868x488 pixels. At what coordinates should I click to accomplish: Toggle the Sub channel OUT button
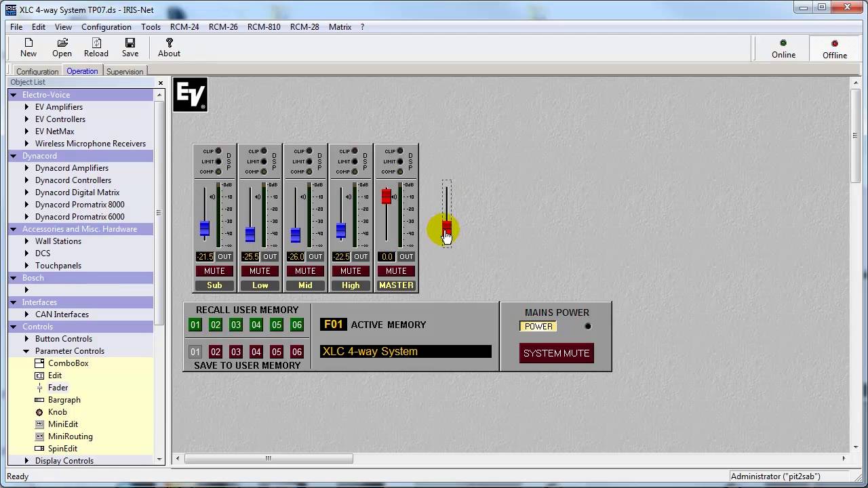click(x=224, y=257)
